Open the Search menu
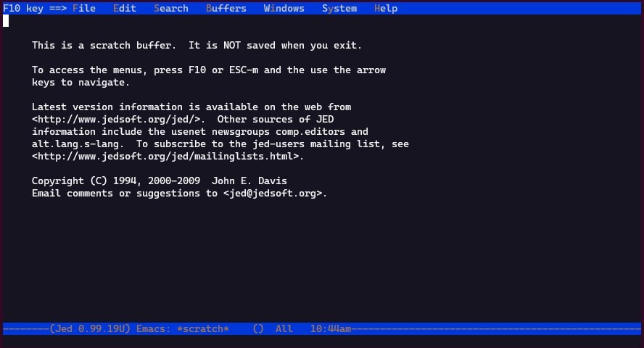This screenshot has height=348, width=644. pos(171,8)
